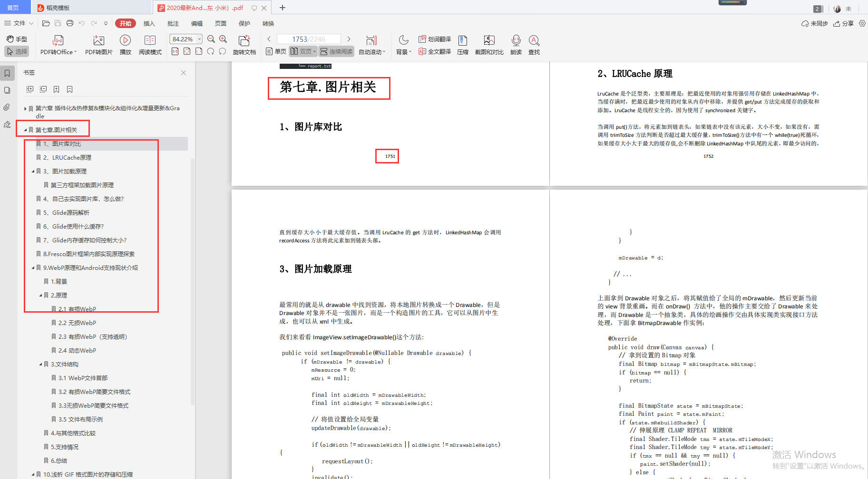The height and width of the screenshot is (479, 868).
Task: Click the fit-page icon next to 1:1
Action: [x=187, y=51]
